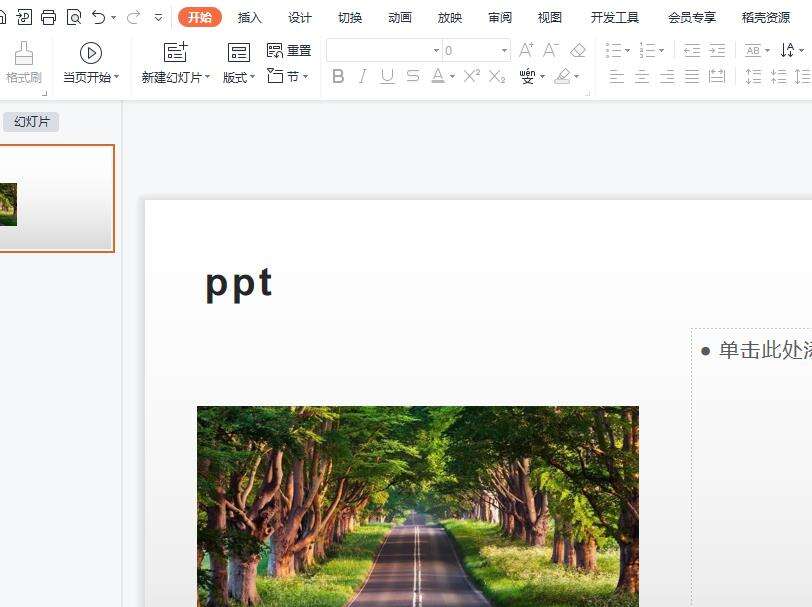The height and width of the screenshot is (607, 812).
Task: Open the 会员专享 tab
Action: pos(691,18)
